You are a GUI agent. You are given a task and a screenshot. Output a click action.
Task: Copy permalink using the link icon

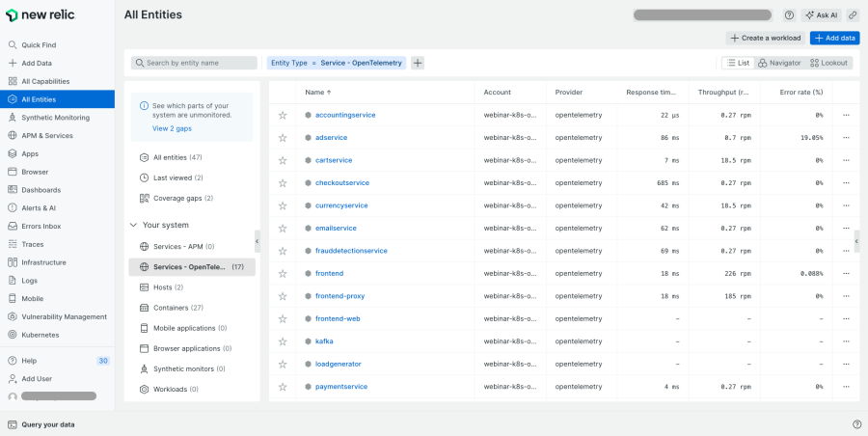854,15
